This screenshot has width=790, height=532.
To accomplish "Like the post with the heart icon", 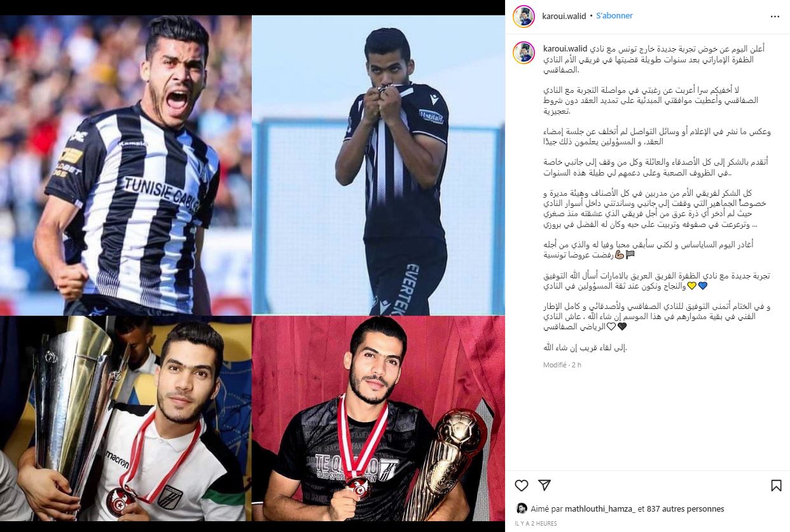I will point(522,486).
